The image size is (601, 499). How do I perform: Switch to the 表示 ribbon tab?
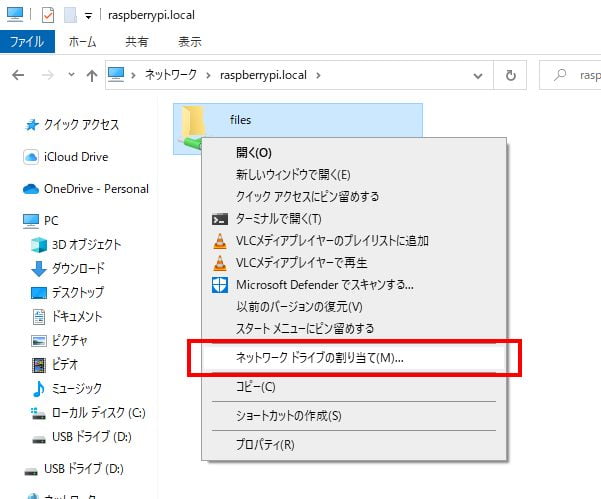(190, 41)
